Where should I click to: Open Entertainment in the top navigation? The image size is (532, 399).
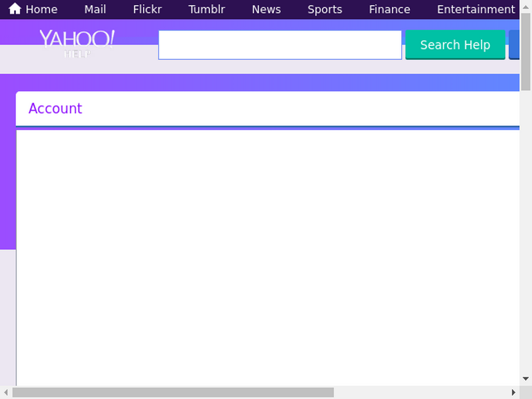coord(476,9)
